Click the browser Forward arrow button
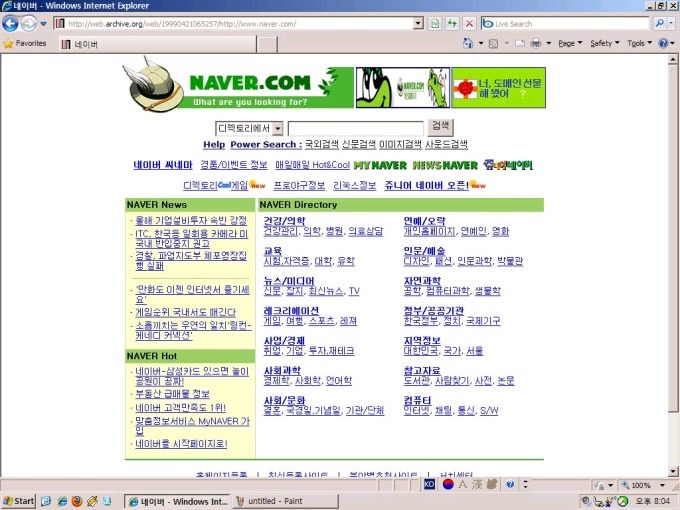The image size is (680, 510). (29, 23)
